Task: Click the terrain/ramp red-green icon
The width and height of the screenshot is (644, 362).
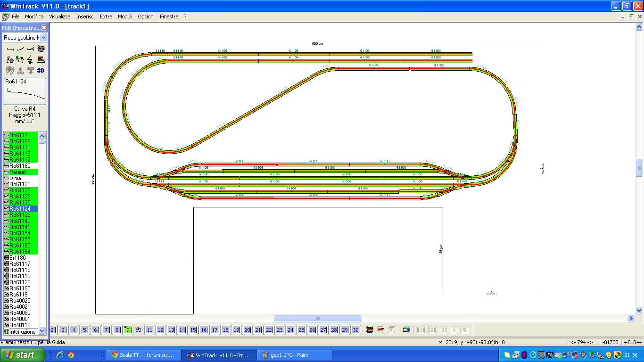Action: [41, 59]
